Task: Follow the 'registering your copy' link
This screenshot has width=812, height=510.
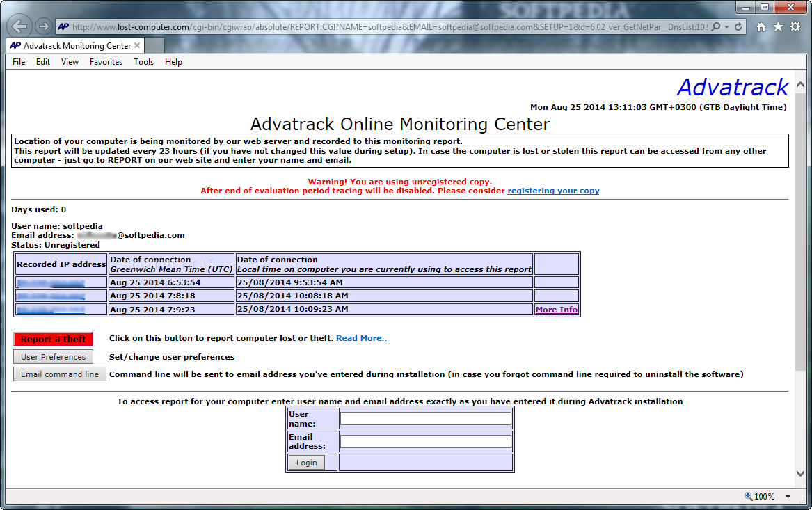Action: (x=553, y=191)
